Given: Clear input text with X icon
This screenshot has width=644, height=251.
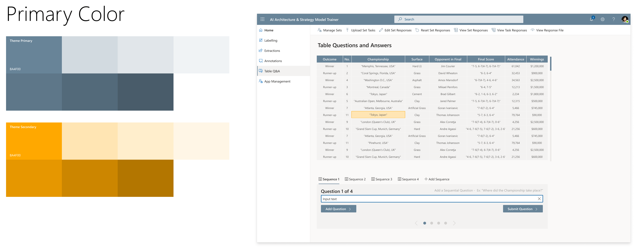Looking at the screenshot, I should 539,199.
